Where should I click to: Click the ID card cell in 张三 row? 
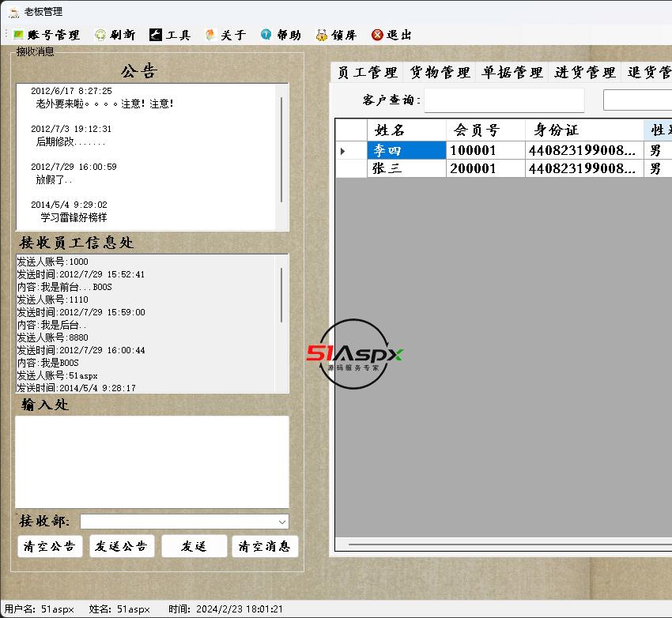[x=584, y=169]
